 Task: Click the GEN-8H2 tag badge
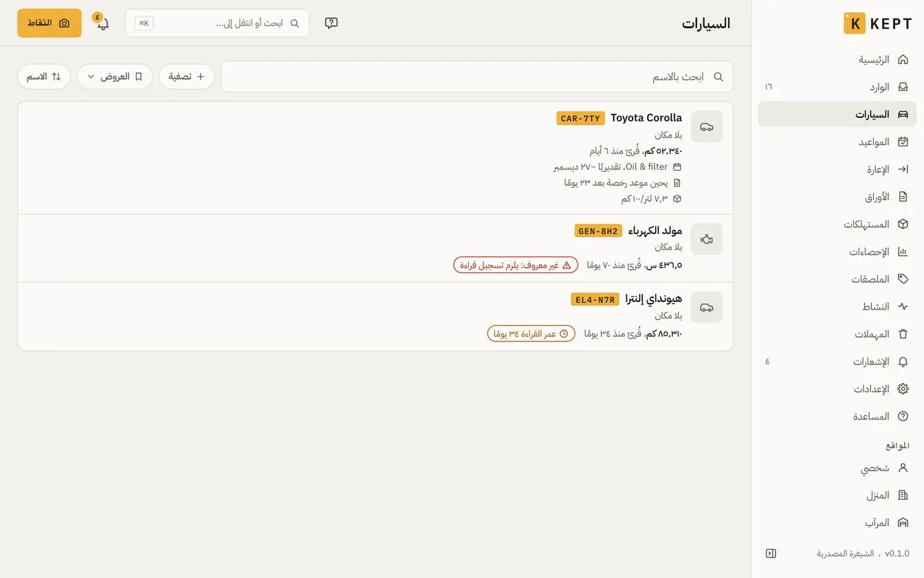tap(598, 231)
